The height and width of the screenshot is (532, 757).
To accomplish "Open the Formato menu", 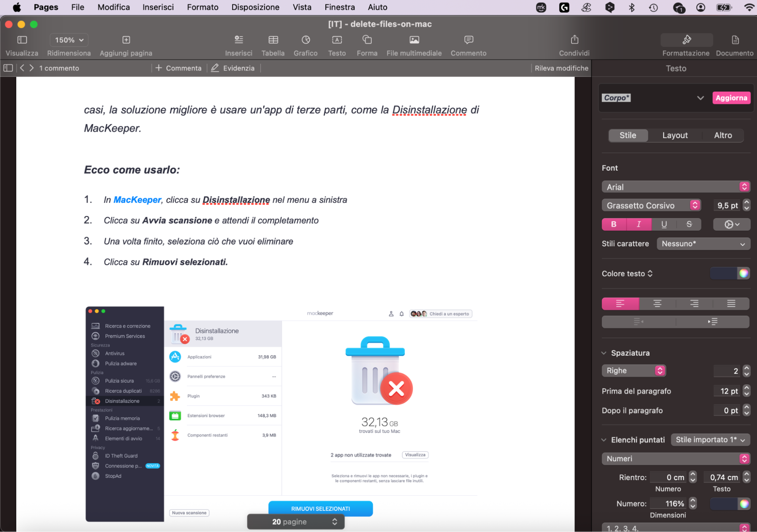I will coord(203,8).
